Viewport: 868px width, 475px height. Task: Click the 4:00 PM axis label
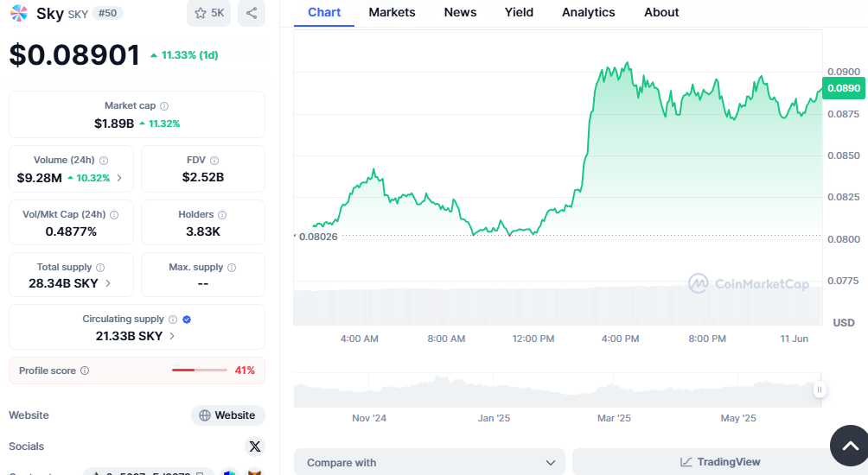click(620, 339)
